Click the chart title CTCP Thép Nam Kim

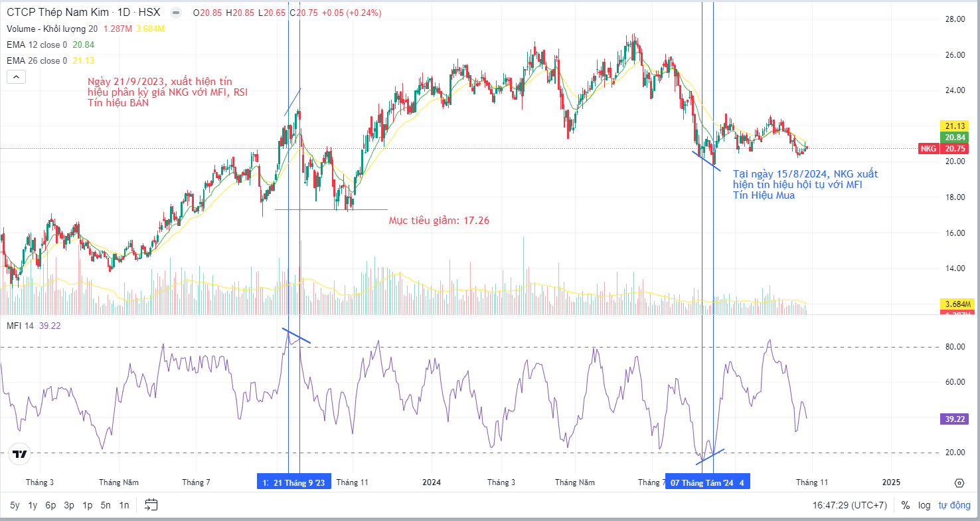tap(58, 13)
